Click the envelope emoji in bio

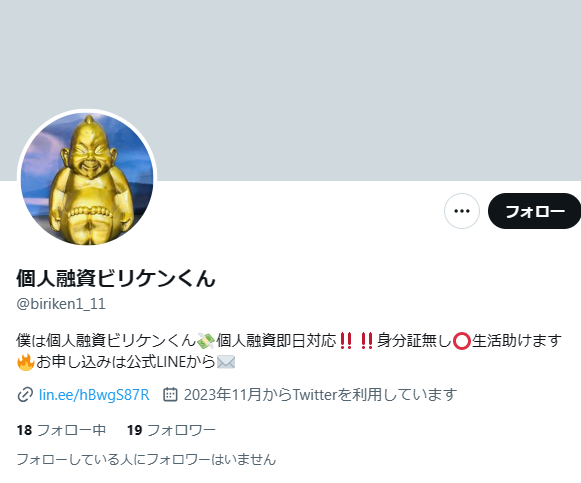pos(226,362)
